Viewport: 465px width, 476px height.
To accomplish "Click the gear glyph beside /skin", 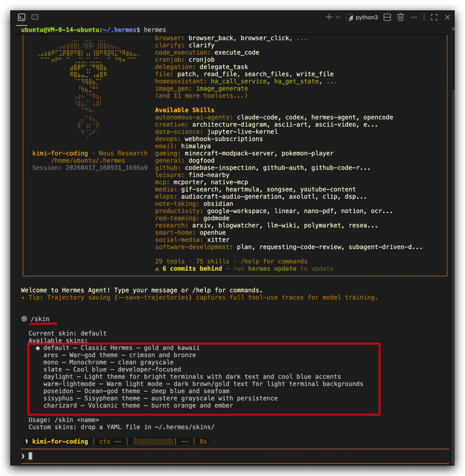I will [24, 319].
